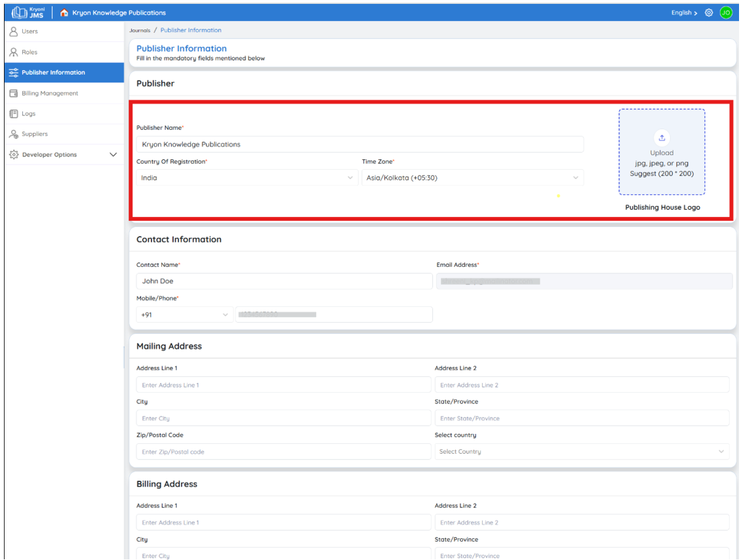Click the Users sidebar icon
This screenshot has width=741, height=560.
14,31
